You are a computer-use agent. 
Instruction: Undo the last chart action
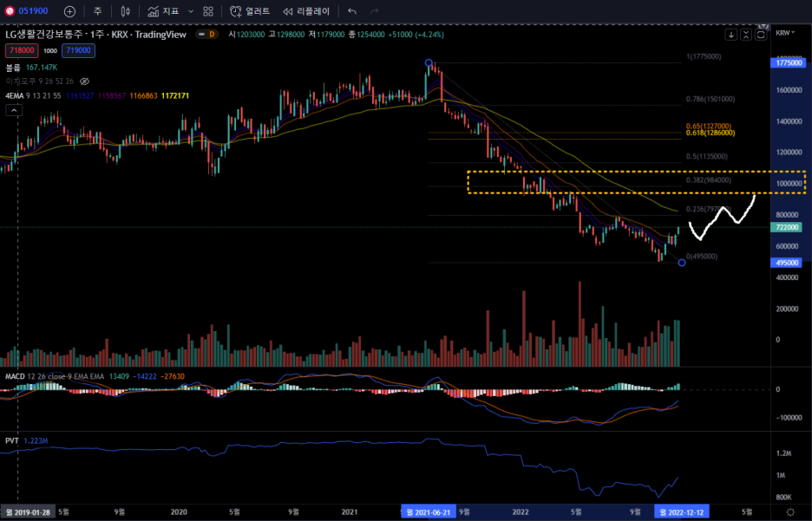(x=352, y=11)
